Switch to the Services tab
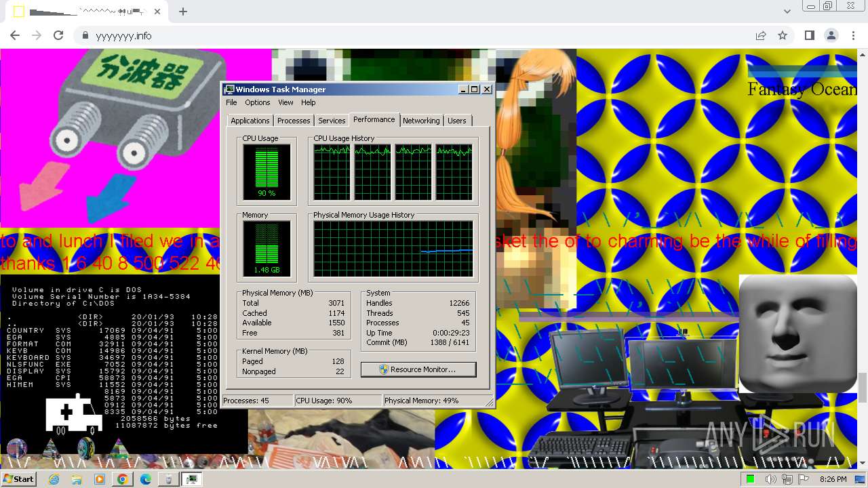 pyautogui.click(x=332, y=121)
